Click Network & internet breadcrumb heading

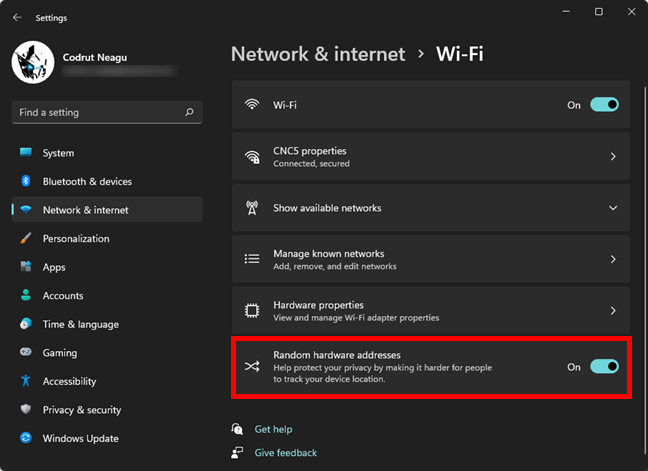(318, 54)
